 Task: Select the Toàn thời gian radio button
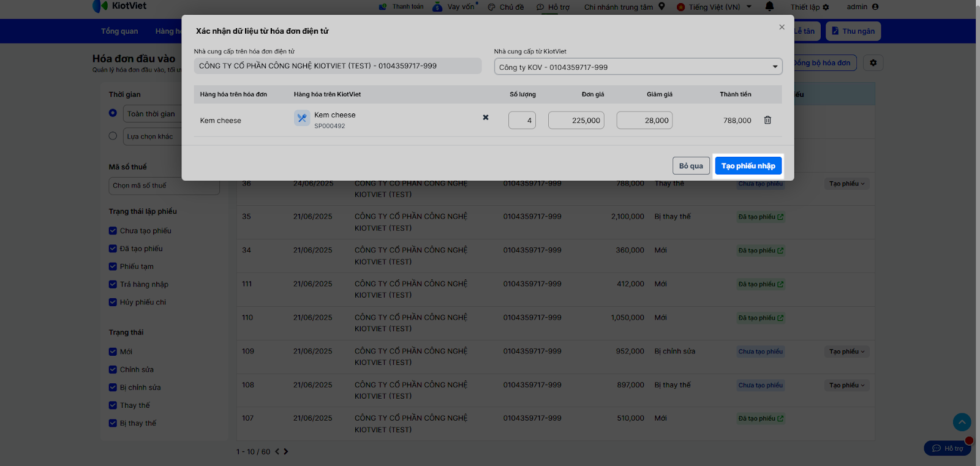113,113
